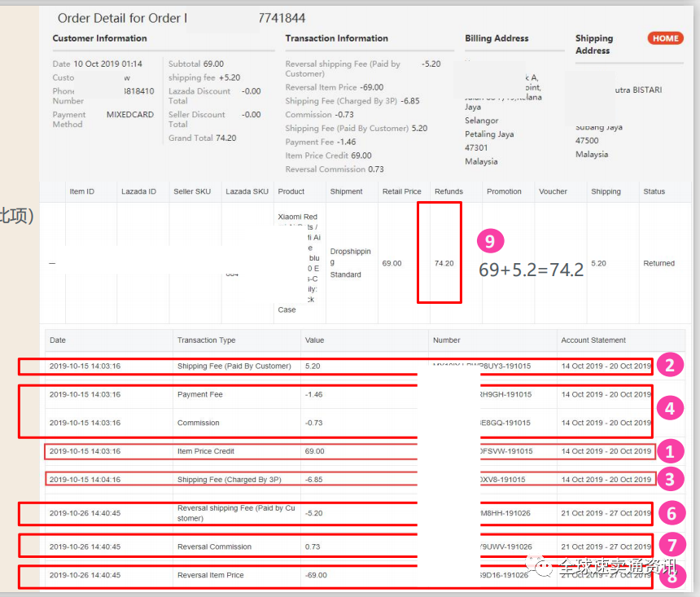Click the magenta number 4 badge
The image size is (700, 597).
pos(669,409)
